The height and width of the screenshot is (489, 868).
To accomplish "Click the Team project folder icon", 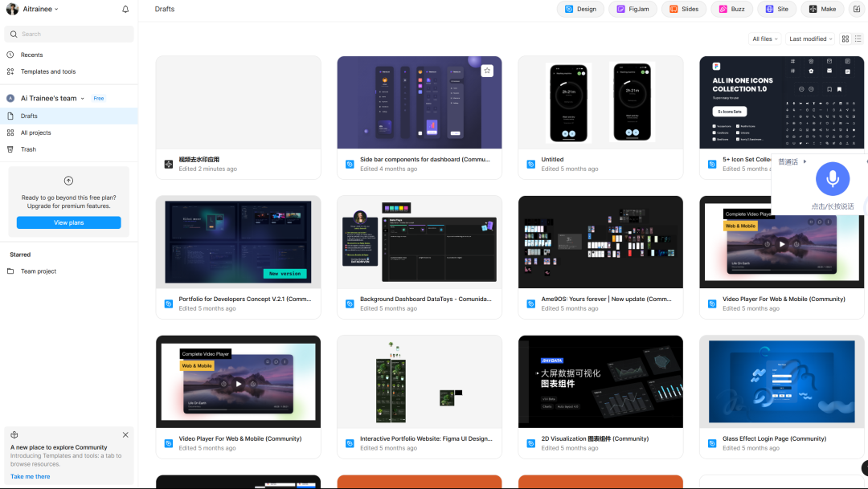I will [x=10, y=271].
